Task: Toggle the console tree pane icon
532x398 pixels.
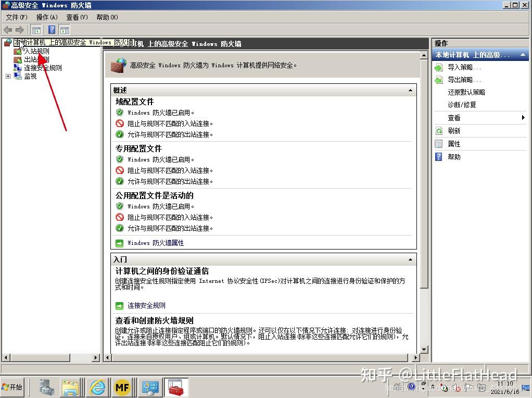Action: 36,30
